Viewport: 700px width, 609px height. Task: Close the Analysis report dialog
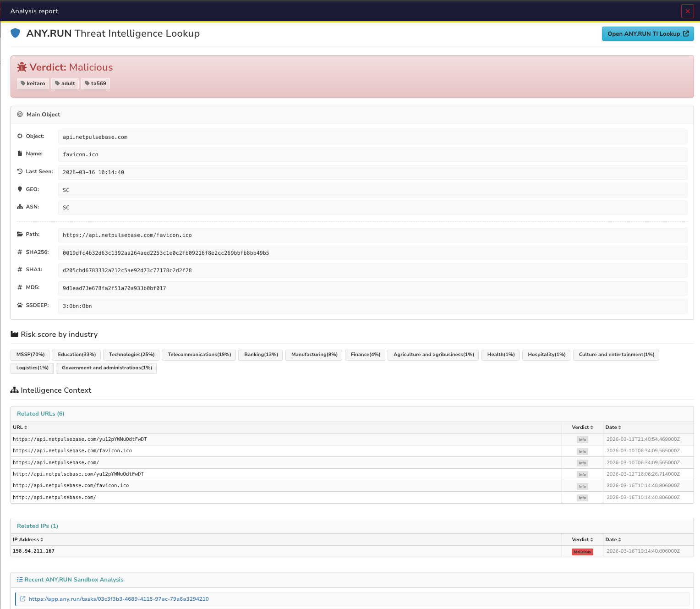point(687,11)
